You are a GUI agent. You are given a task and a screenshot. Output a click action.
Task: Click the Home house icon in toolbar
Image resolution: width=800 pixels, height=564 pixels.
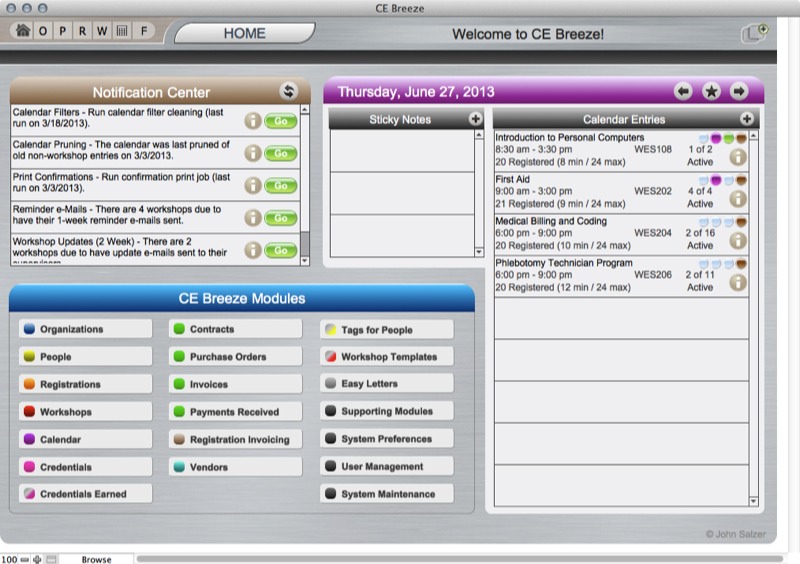(x=22, y=31)
